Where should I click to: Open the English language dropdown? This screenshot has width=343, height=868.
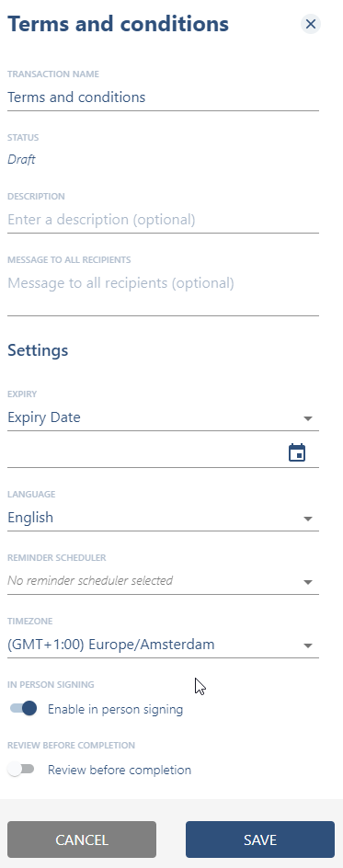163,518
